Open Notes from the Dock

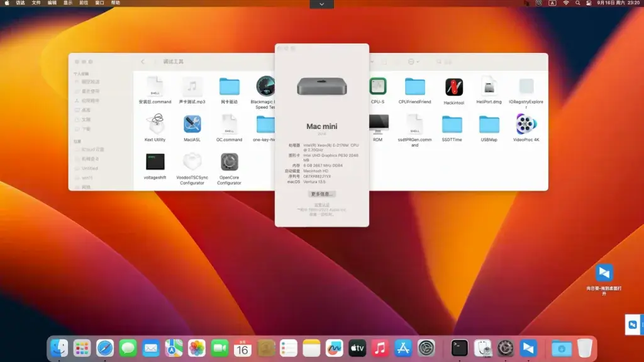(311, 348)
